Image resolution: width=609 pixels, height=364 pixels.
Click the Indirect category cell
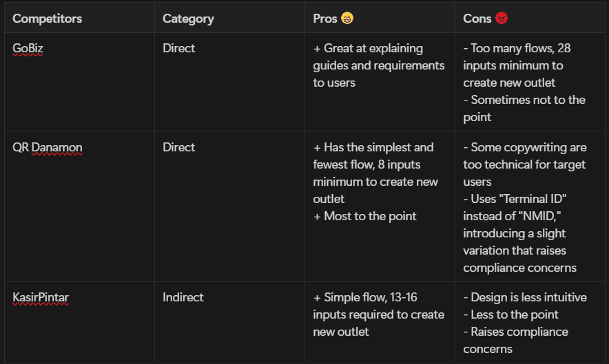pyautogui.click(x=183, y=297)
